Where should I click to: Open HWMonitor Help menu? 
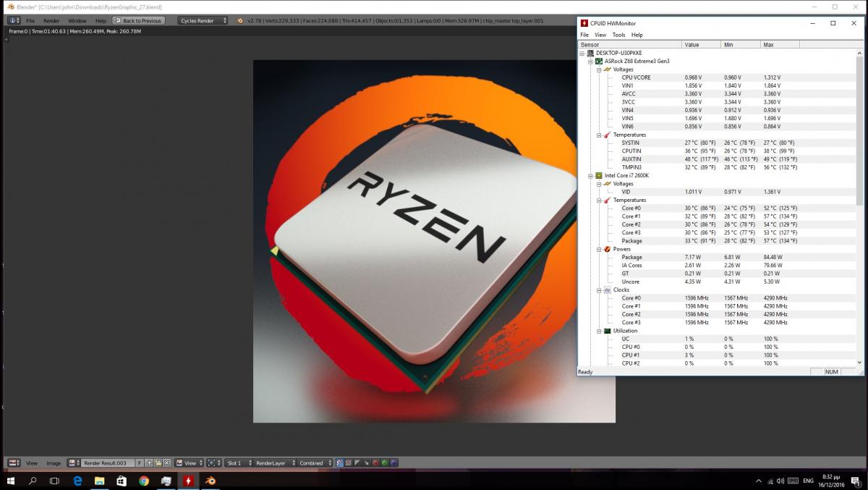[637, 35]
